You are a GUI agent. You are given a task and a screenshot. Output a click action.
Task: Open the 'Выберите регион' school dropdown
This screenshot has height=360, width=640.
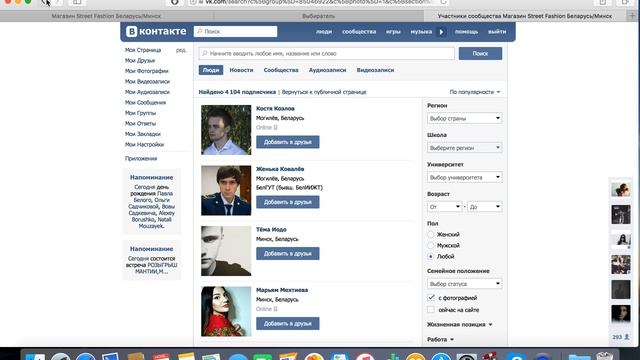tap(464, 148)
